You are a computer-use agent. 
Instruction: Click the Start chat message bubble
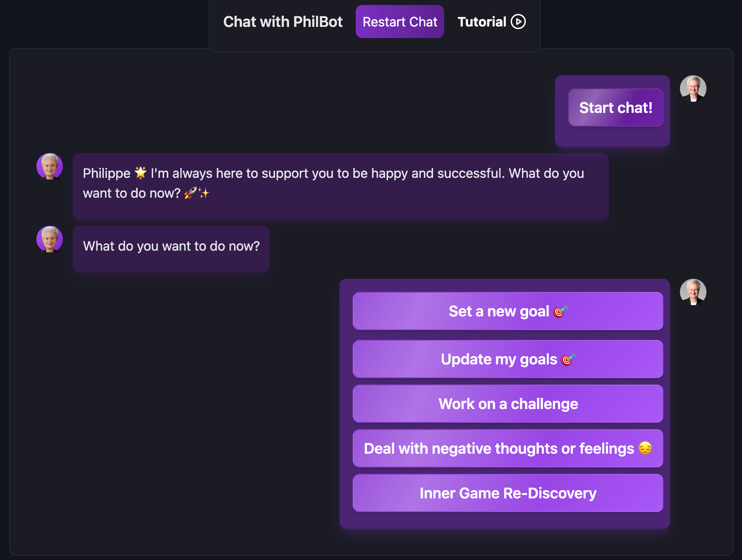(x=615, y=108)
